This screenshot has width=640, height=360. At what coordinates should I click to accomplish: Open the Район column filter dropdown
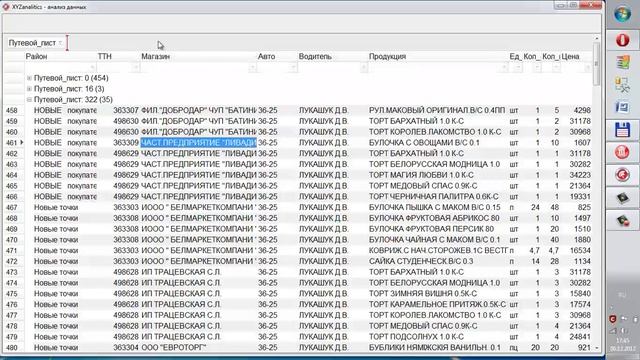point(92,67)
